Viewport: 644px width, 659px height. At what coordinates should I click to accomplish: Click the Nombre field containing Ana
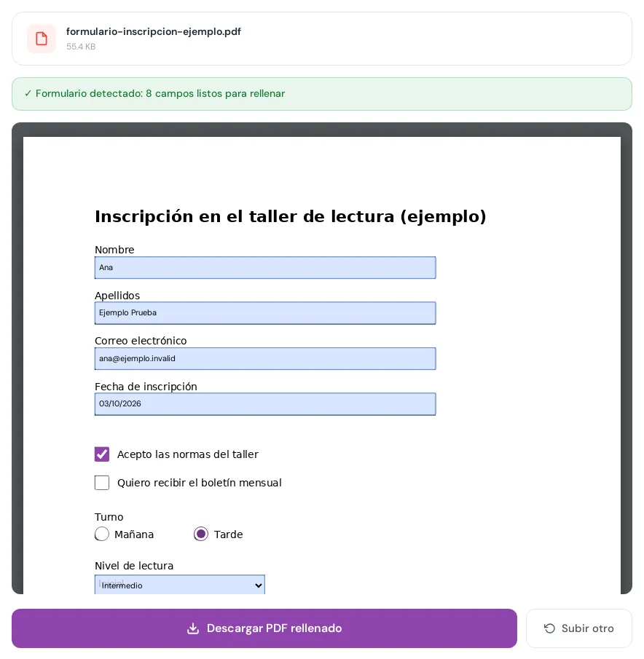(265, 268)
